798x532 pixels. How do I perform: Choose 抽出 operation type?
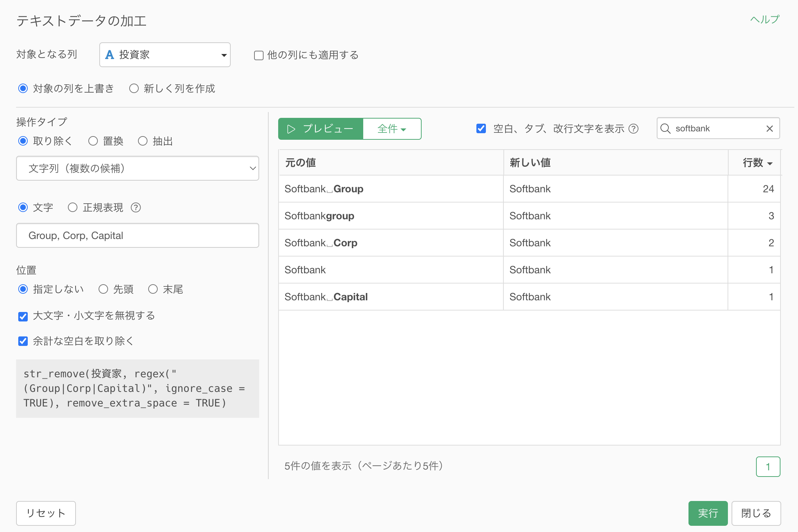pyautogui.click(x=143, y=141)
